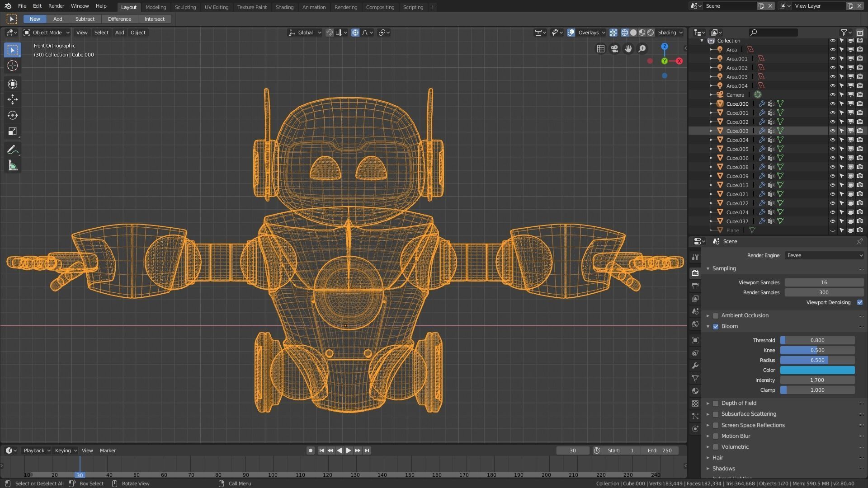868x488 pixels.
Task: Activate the Select Box tool
Action: [13, 50]
